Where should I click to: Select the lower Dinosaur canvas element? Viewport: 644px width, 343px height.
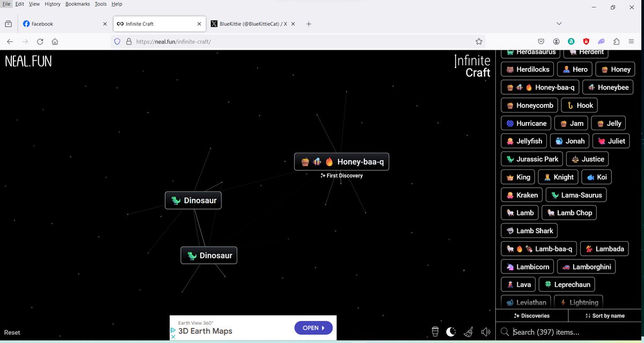coord(209,255)
